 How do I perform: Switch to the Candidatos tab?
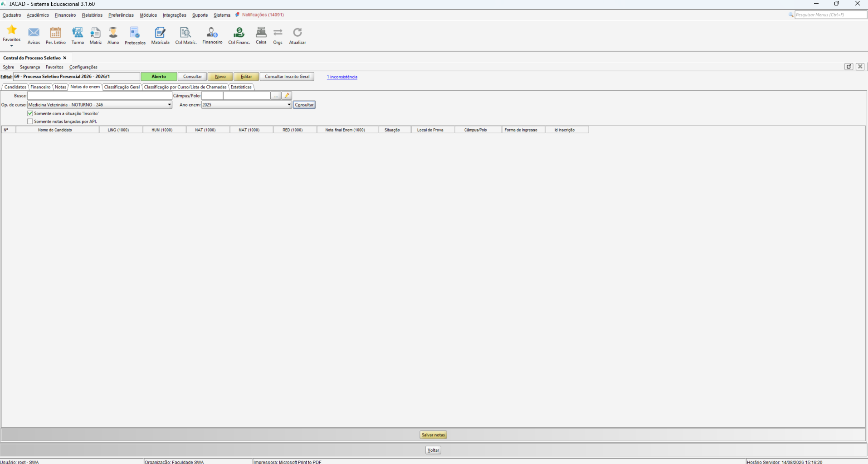pyautogui.click(x=15, y=87)
